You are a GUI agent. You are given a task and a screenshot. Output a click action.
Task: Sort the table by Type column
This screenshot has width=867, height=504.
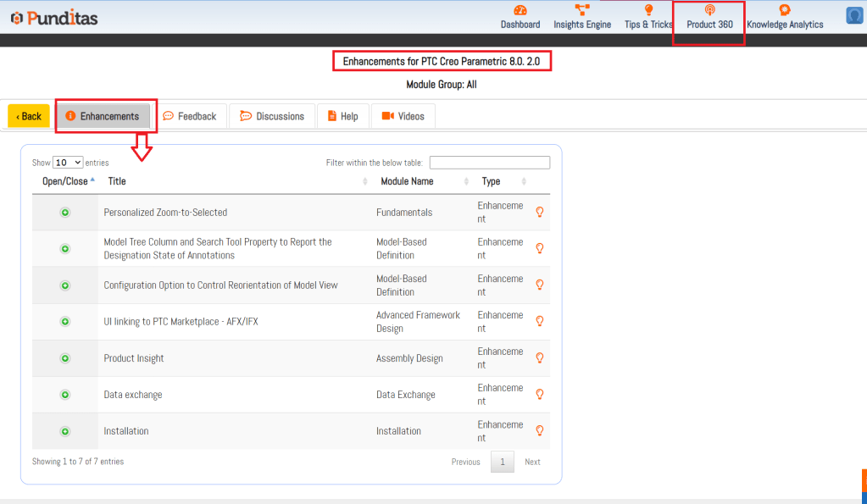[491, 181]
